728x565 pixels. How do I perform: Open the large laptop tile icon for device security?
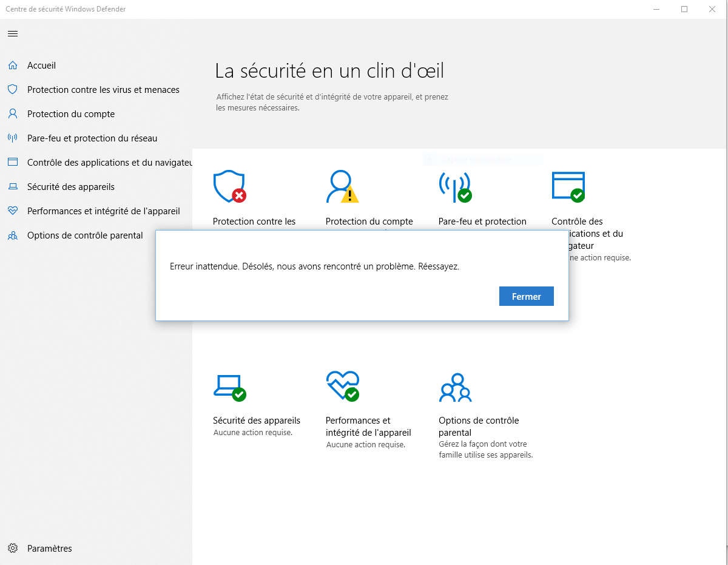(x=230, y=388)
